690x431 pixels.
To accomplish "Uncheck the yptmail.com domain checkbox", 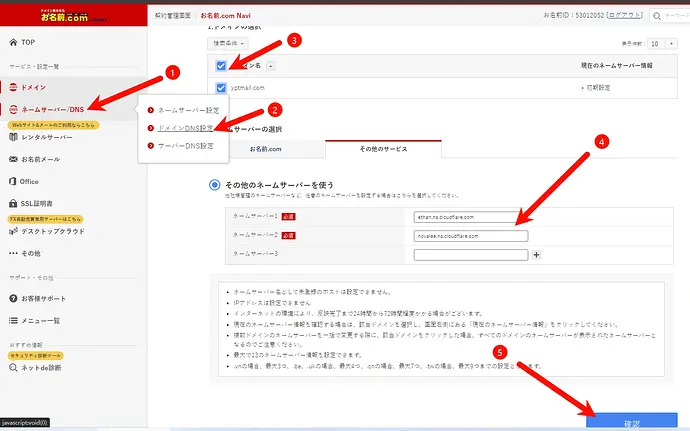I will pyautogui.click(x=221, y=88).
